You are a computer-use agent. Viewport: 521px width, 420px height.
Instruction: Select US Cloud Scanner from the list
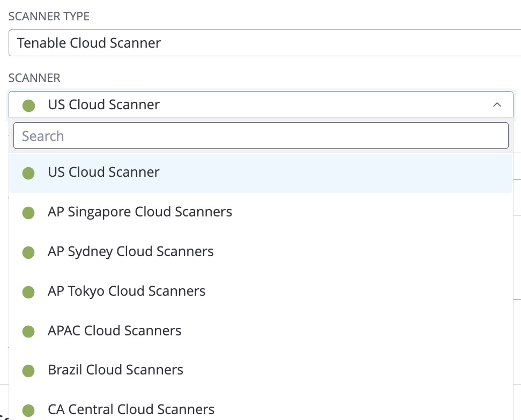(x=261, y=172)
